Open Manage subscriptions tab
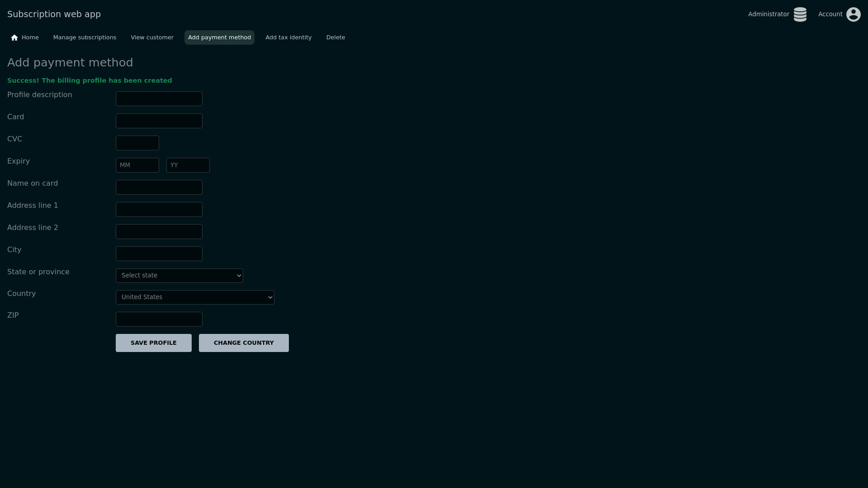This screenshot has height=488, width=868. coord(85,38)
